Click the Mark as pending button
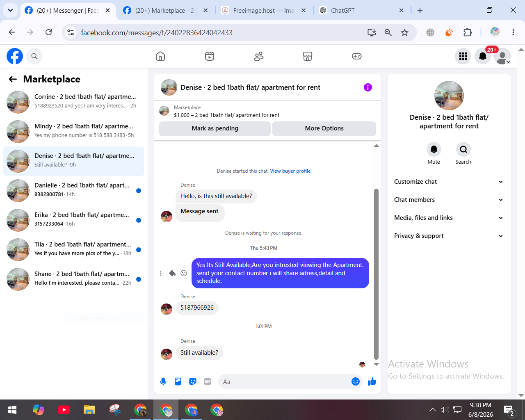Viewport: 525px width, 420px height. pyautogui.click(x=215, y=128)
